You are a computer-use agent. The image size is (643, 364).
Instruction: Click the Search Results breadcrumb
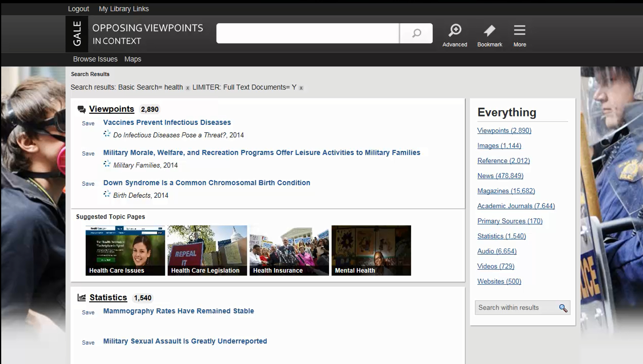(x=90, y=74)
